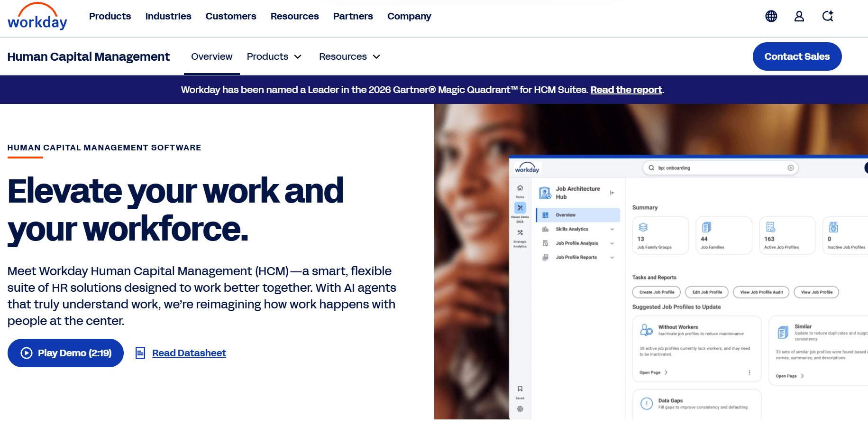Click the Play Demo (2:19) button
The height and width of the screenshot is (427, 868).
pos(65,353)
